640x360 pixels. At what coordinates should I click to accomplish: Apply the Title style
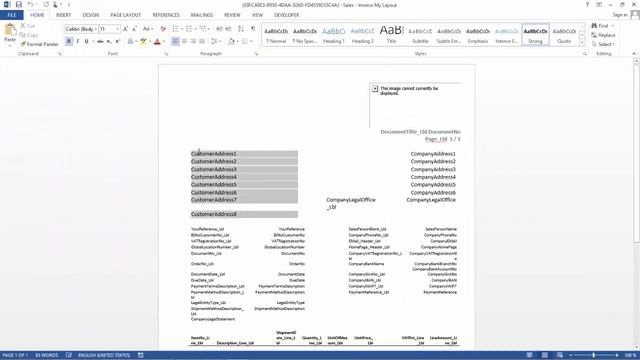tap(391, 35)
